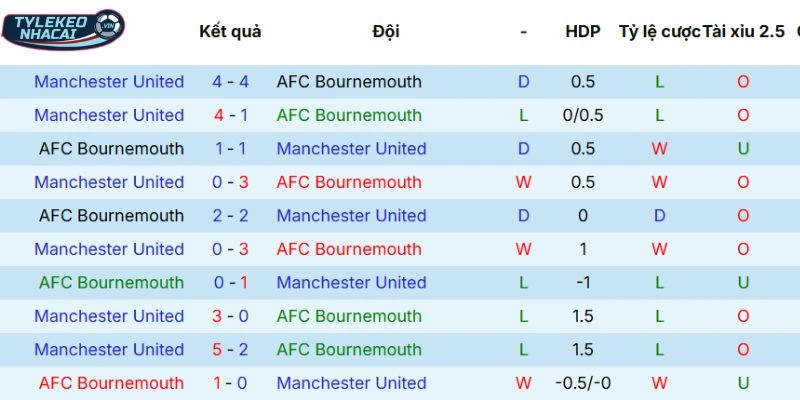800x400 pixels.
Task: Click the 1 - 1 match result
Action: (x=231, y=149)
